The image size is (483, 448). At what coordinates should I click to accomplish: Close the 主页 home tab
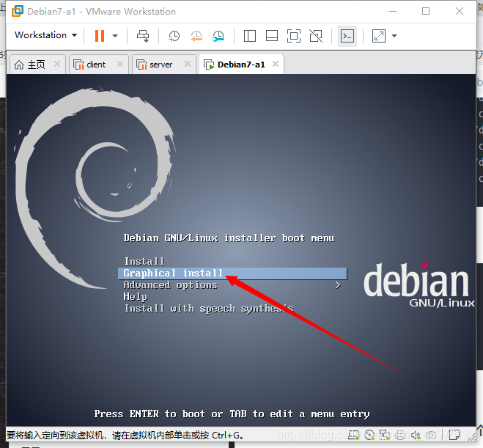(57, 64)
